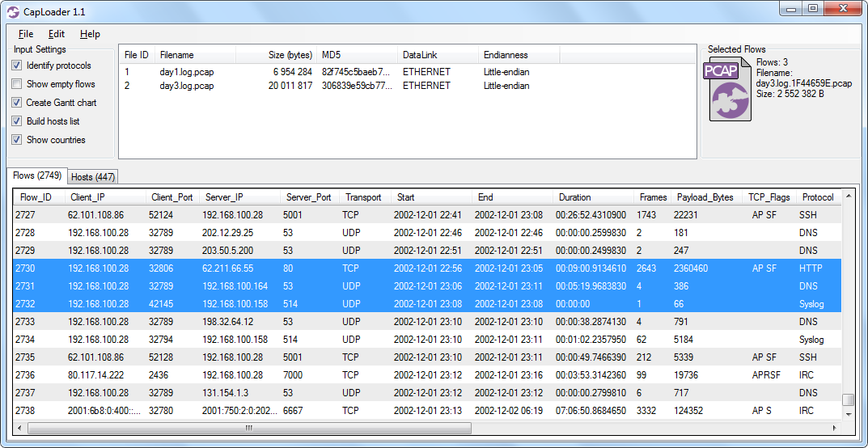This screenshot has height=448, width=868.
Task: Sort by the Duration column header
Action: coord(594,197)
